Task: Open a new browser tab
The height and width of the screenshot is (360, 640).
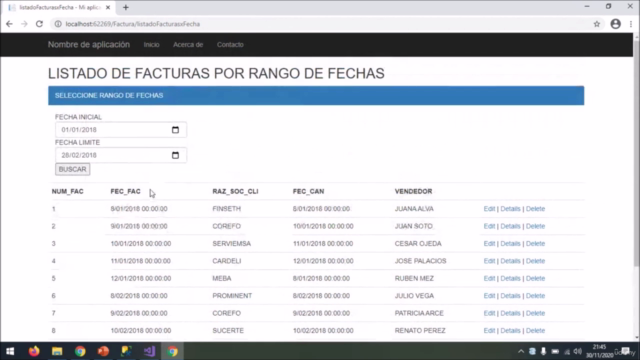Action: tap(126, 7)
